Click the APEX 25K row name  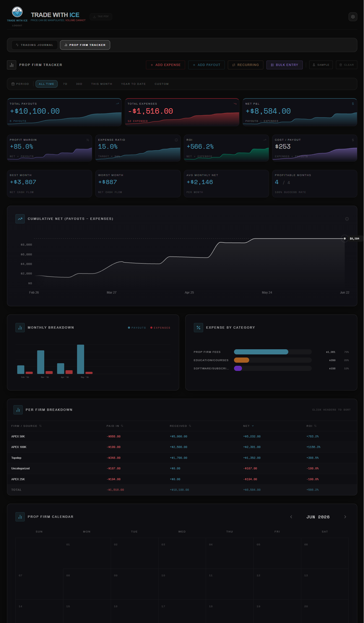18,479
